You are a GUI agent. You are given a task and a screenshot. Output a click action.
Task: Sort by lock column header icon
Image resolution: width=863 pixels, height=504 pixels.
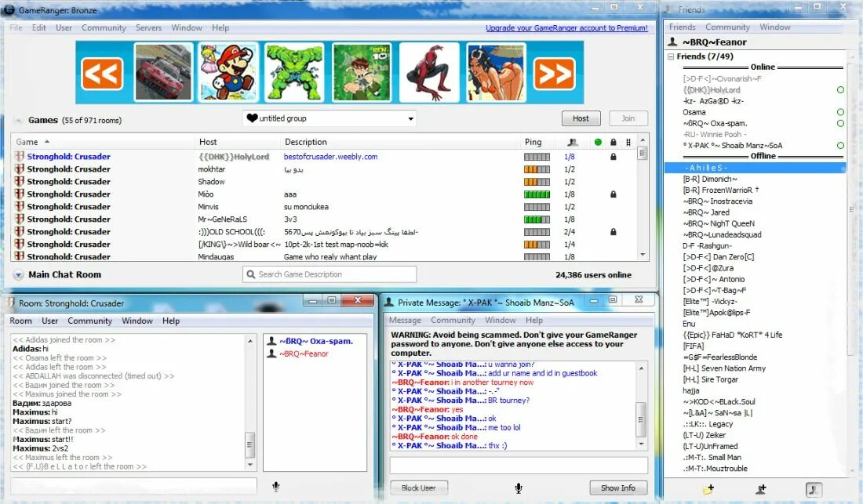(614, 143)
